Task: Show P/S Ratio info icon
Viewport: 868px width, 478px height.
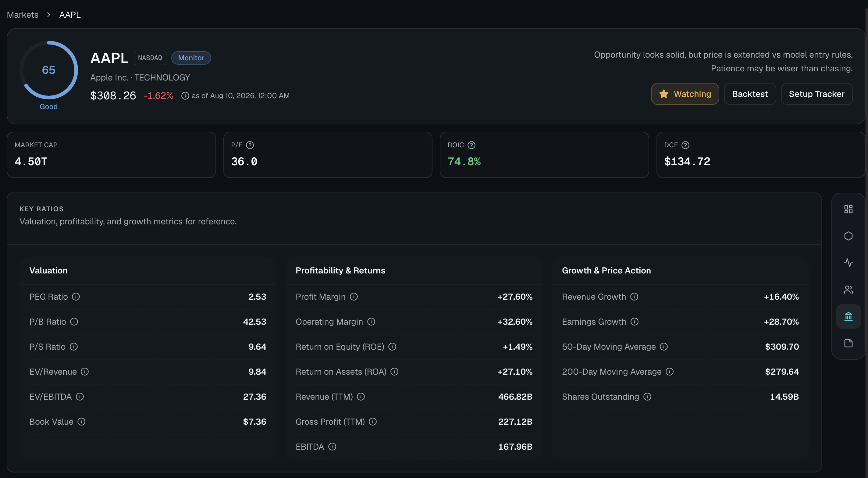Action: [x=74, y=347]
